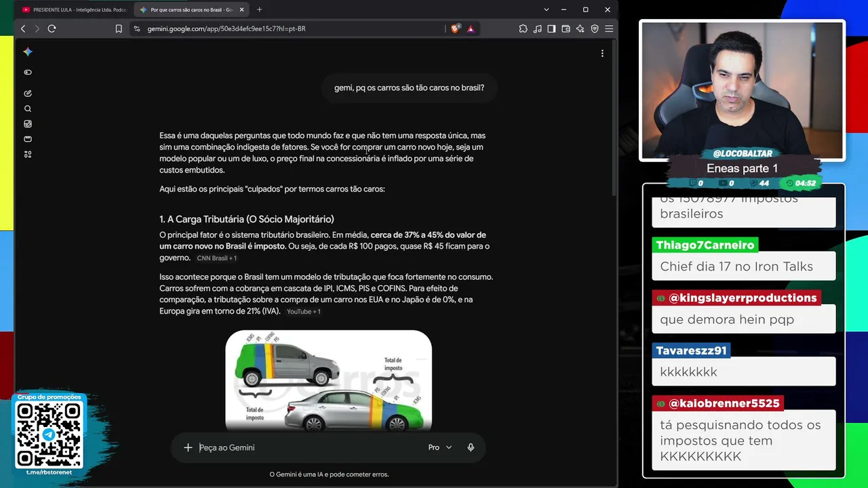Click the '@kaiobrenner5525' chat username
Screen dimensions: 868x488
point(717,403)
